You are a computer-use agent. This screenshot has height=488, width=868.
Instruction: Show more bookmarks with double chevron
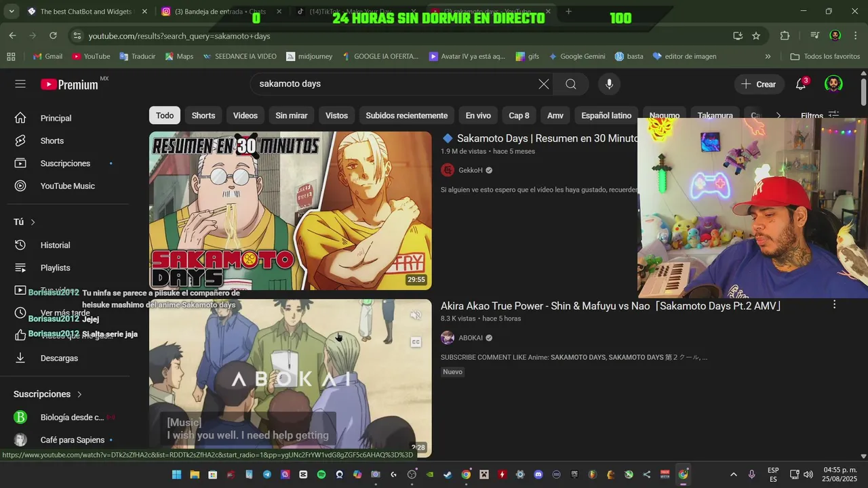pyautogui.click(x=768, y=56)
